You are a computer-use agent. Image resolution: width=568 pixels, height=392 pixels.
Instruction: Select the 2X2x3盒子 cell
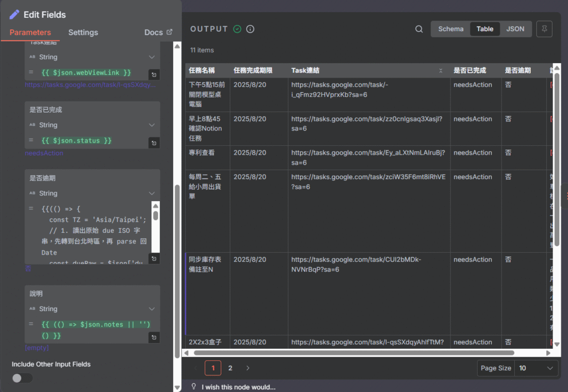coord(207,342)
